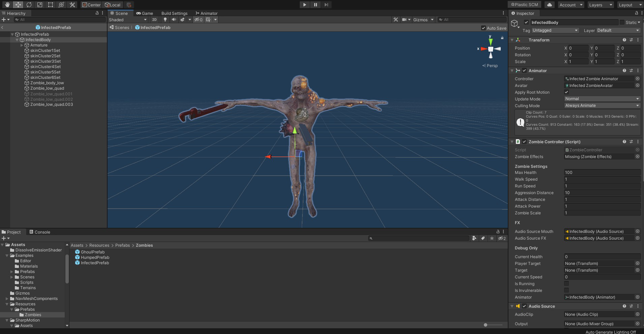The width and height of the screenshot is (644, 334).
Task: Toggle scene grid visibility icon
Action: tap(208, 20)
